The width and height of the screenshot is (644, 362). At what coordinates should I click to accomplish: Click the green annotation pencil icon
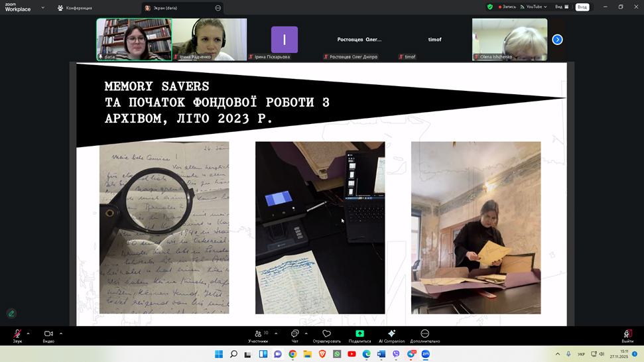pos(11,314)
